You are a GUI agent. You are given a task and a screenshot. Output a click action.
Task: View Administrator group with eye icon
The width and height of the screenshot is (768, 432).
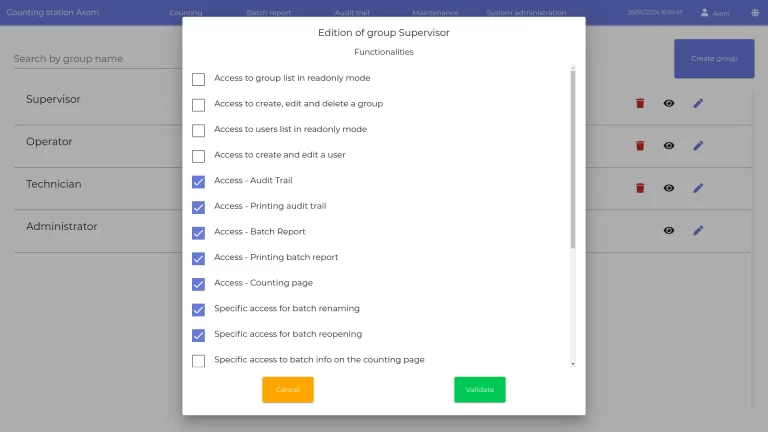[x=669, y=230]
